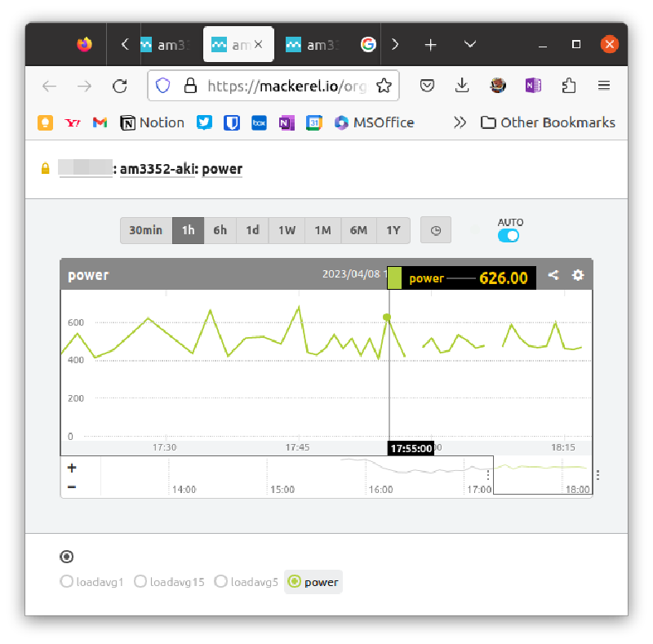The image size is (653, 644).
Task: Open the Firefox downloads icon
Action: click(x=462, y=86)
